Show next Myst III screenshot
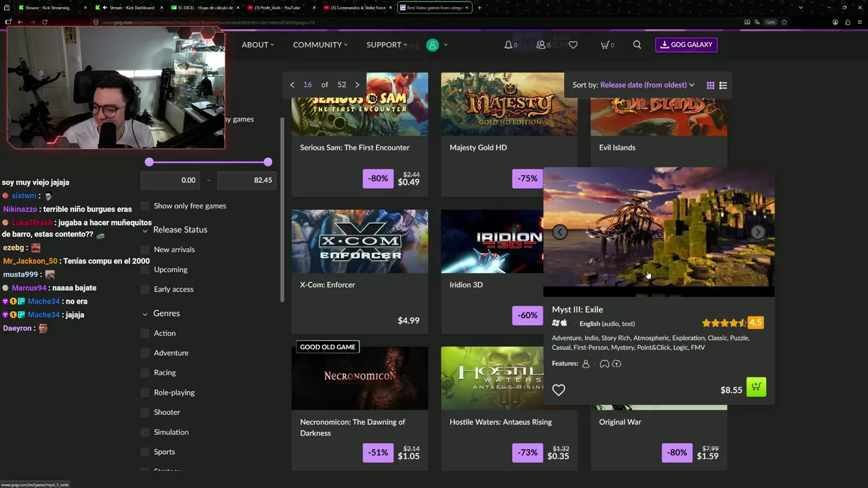The height and width of the screenshot is (488, 868). [x=757, y=232]
